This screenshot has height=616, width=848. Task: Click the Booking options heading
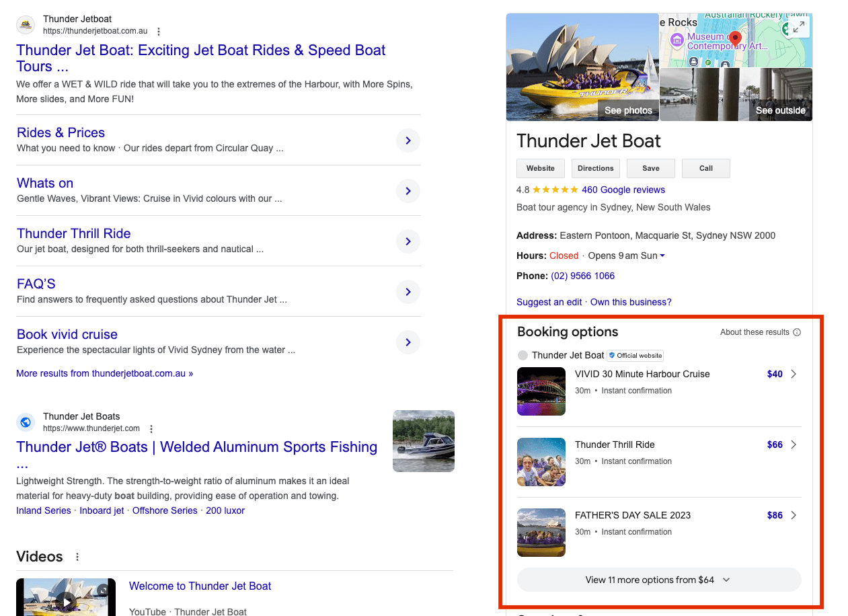pos(568,332)
